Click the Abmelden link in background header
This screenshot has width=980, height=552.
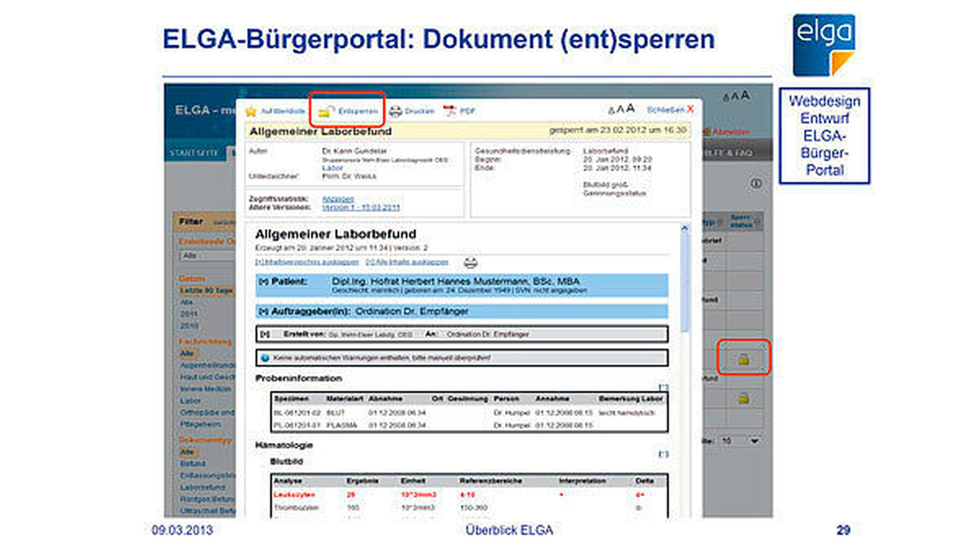[x=730, y=132]
